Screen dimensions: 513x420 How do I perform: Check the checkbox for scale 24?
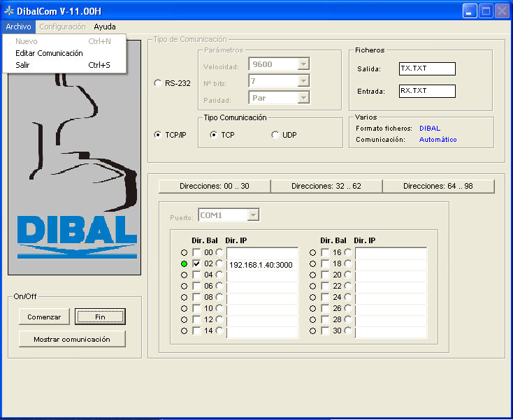click(x=325, y=297)
